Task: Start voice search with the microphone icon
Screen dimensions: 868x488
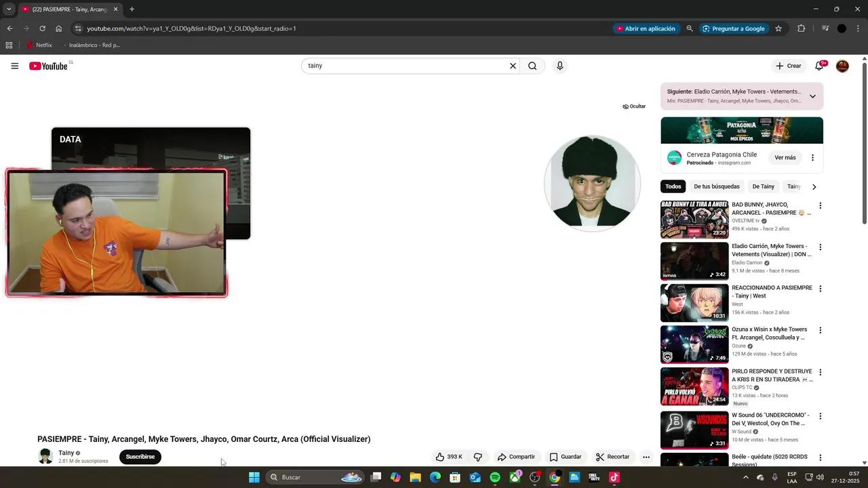Action: pyautogui.click(x=559, y=66)
